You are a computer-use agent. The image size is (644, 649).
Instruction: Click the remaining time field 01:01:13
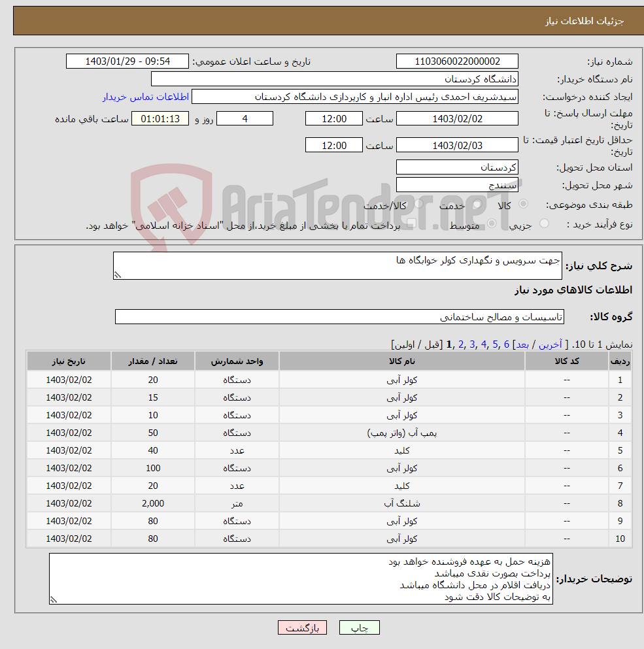tap(160, 119)
